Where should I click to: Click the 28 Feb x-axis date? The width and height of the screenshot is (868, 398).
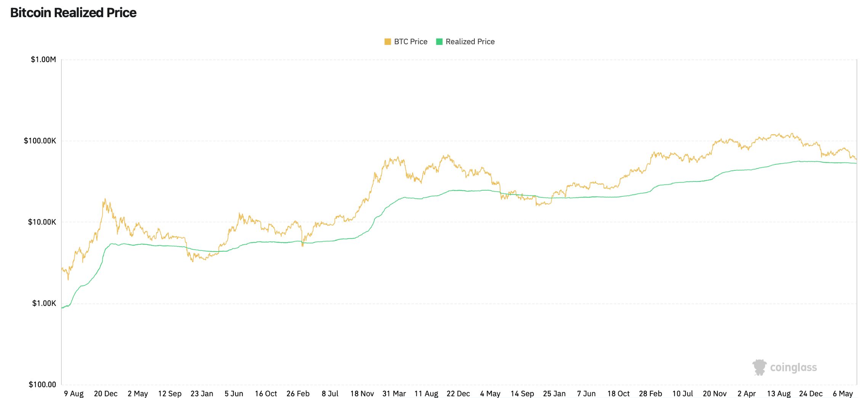(650, 393)
